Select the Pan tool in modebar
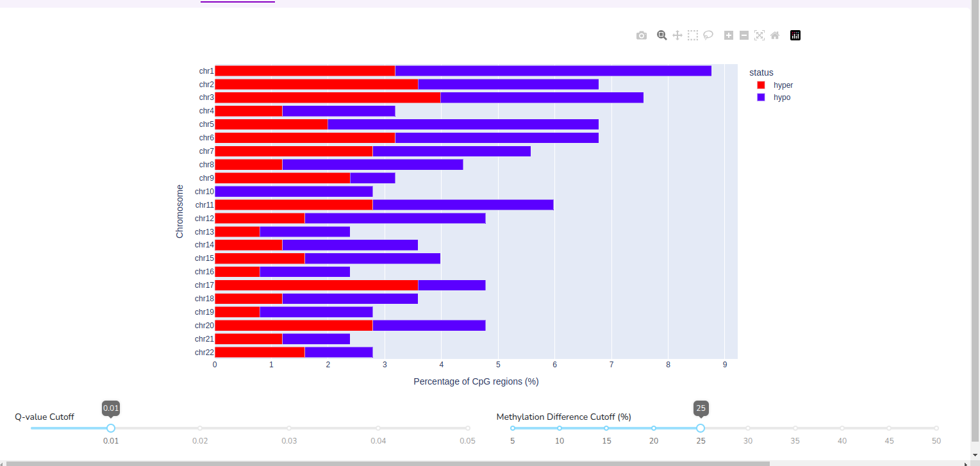980x466 pixels. point(677,35)
